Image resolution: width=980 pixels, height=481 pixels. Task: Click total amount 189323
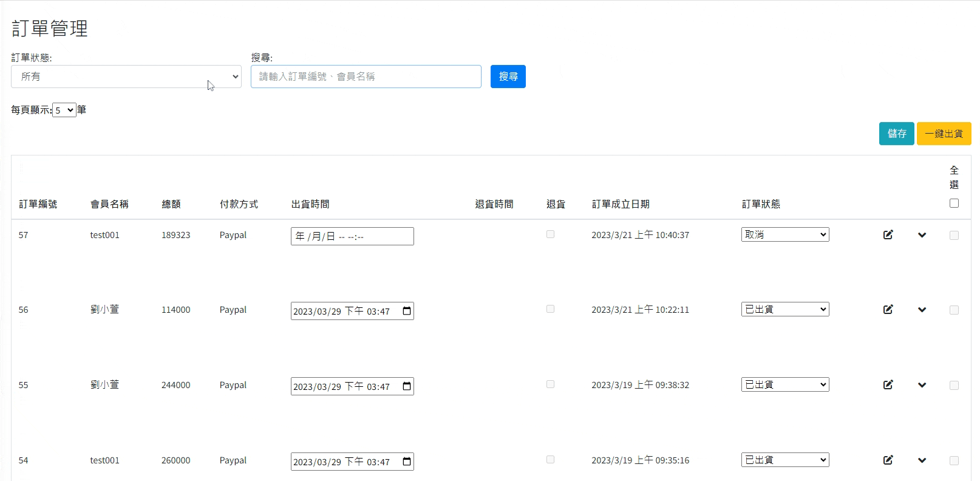click(175, 235)
